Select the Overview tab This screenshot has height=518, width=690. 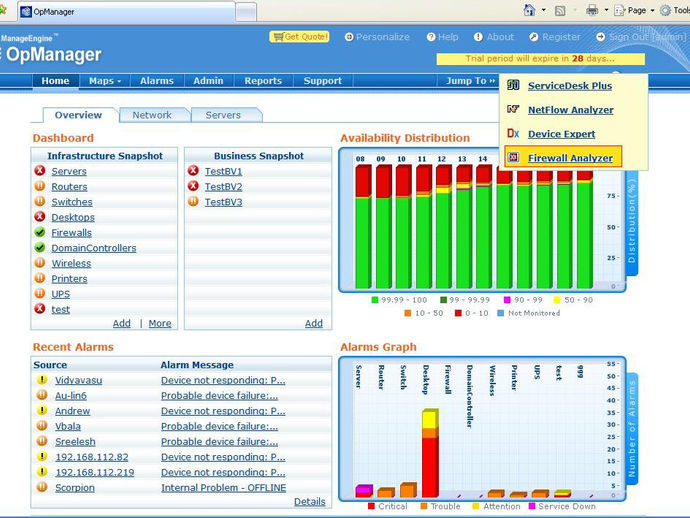(x=78, y=115)
